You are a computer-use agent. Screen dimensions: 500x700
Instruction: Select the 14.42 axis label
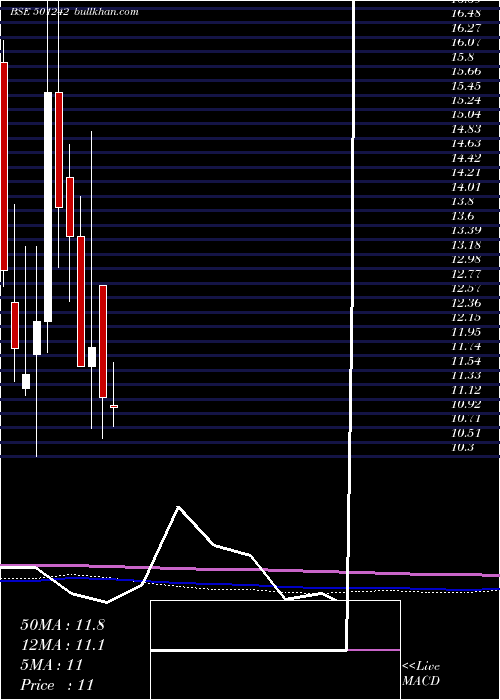tap(466, 158)
